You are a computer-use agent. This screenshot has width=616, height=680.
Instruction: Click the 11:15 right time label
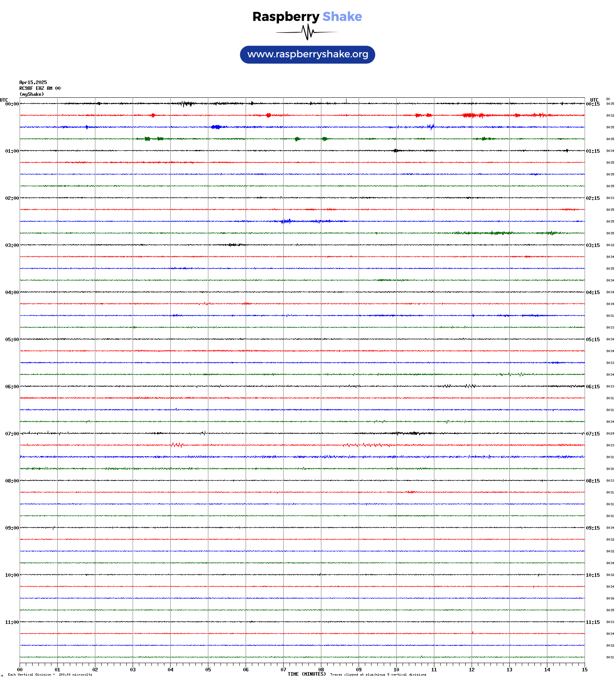coord(593,622)
